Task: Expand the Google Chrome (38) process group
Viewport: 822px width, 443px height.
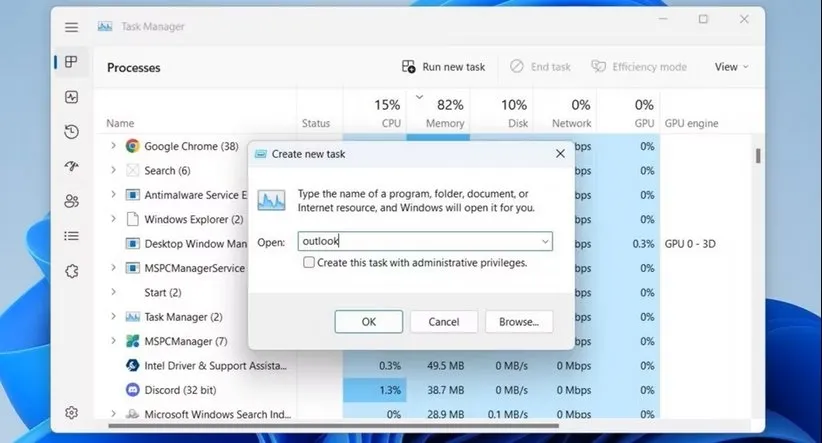Action: click(113, 145)
